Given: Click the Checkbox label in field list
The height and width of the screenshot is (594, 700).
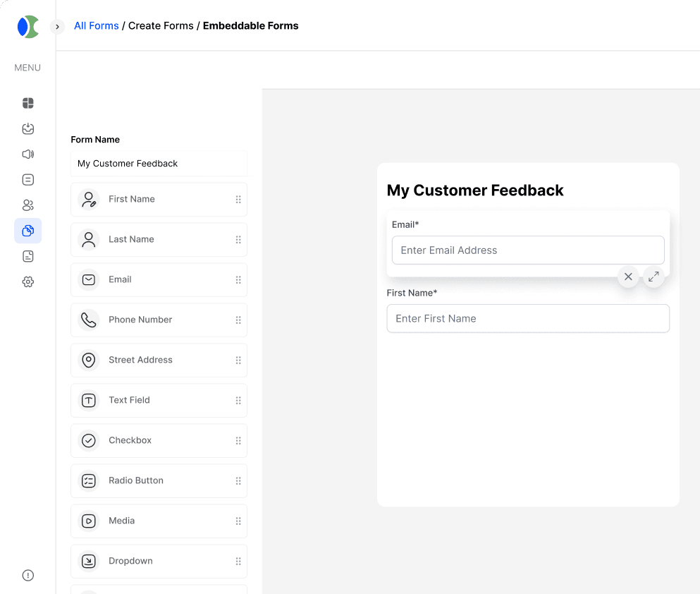Looking at the screenshot, I should pos(130,440).
